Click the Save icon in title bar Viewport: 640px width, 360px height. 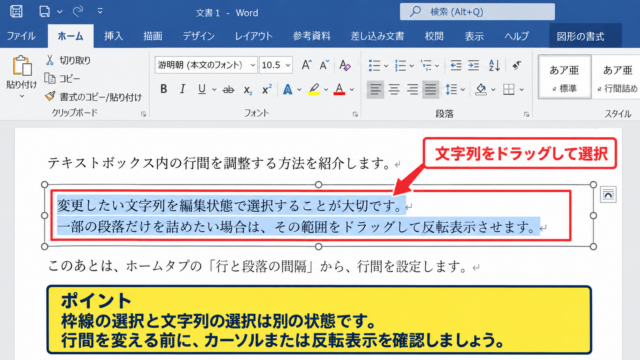[16, 11]
